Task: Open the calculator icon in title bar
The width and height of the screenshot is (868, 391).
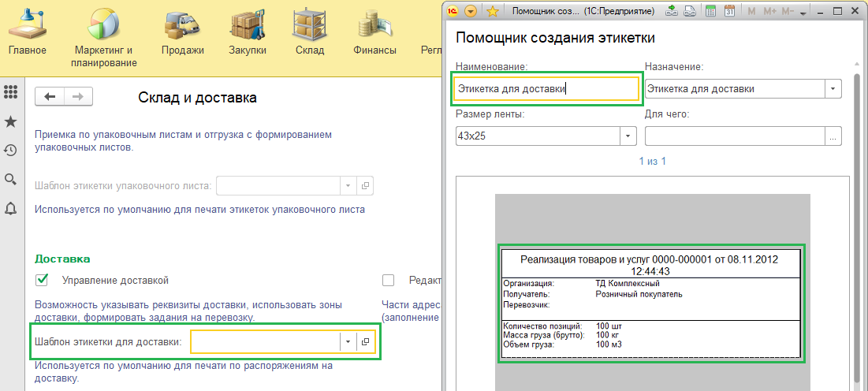Action: point(711,10)
